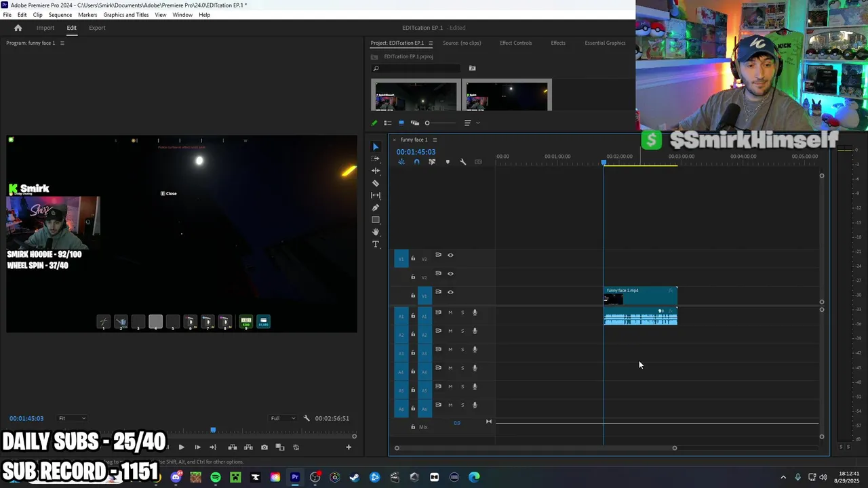The width and height of the screenshot is (868, 488).
Task: Click the project writable green pencil icon
Action: click(374, 123)
